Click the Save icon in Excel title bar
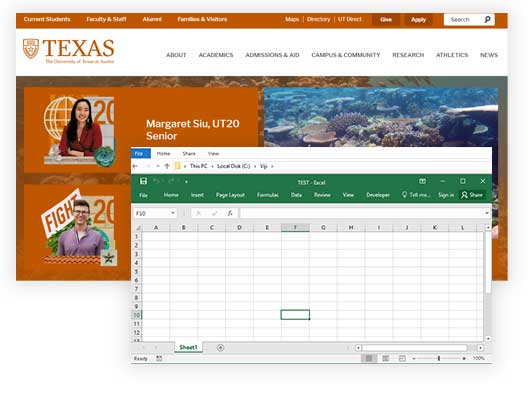Viewport: 528px width, 395px height. coord(143,181)
